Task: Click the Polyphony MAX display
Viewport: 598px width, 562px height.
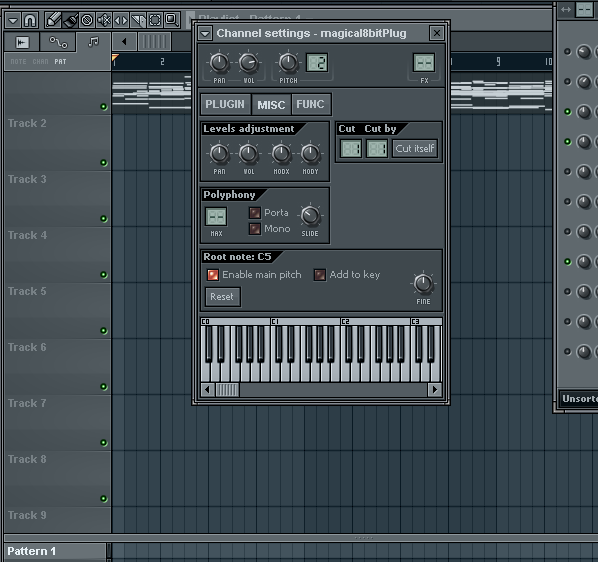Action: (x=216, y=217)
